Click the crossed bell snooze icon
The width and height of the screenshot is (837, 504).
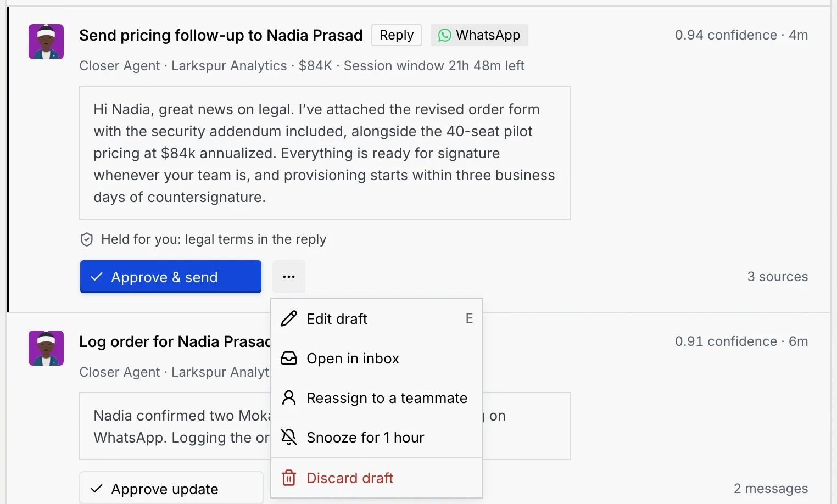pos(289,438)
